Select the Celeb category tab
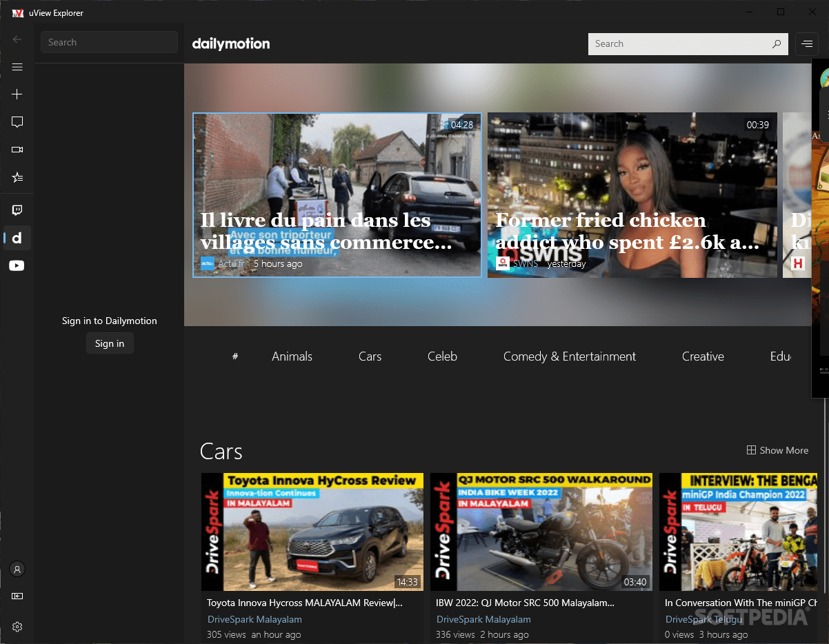The image size is (829, 644). [x=442, y=356]
